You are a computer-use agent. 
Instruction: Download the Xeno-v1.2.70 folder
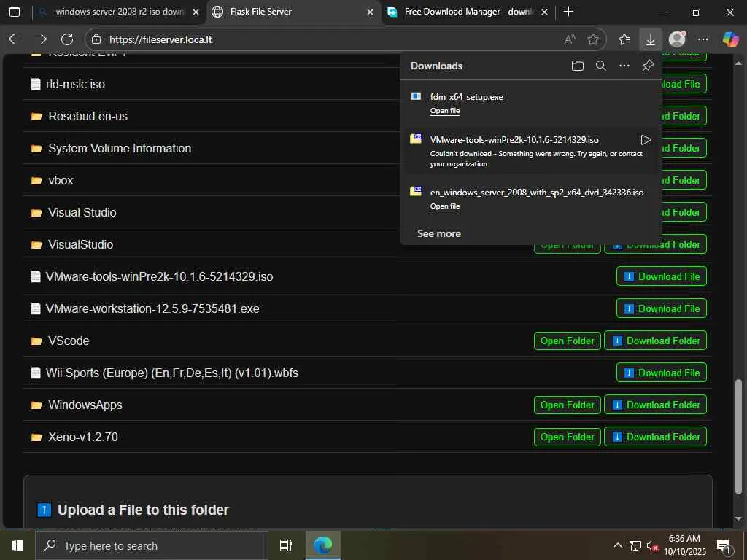656,437
